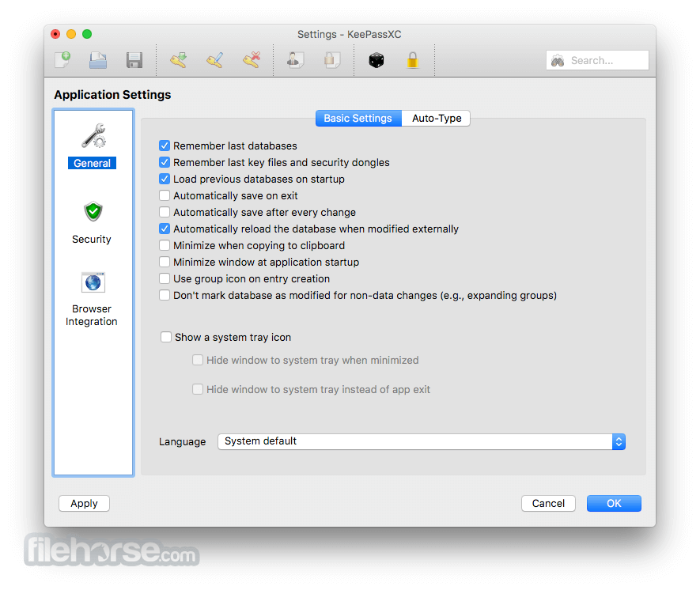Select the General settings wrench icon
The height and width of the screenshot is (590, 700).
click(93, 136)
